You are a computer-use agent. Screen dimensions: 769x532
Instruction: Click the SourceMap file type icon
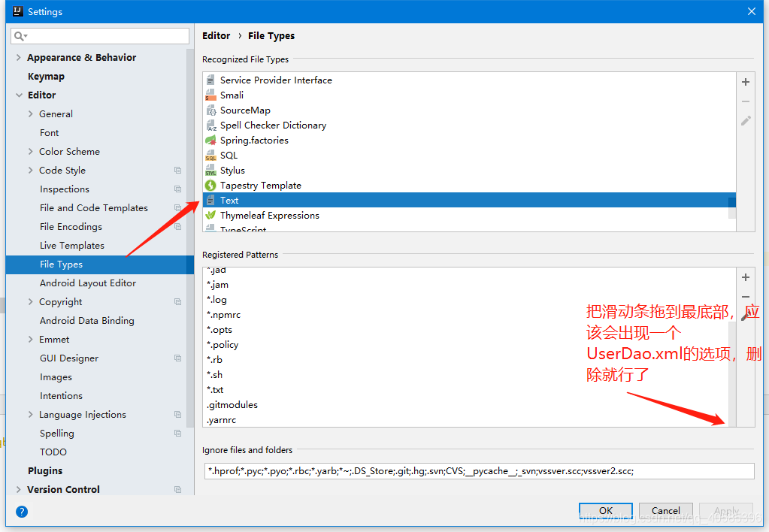(x=210, y=110)
